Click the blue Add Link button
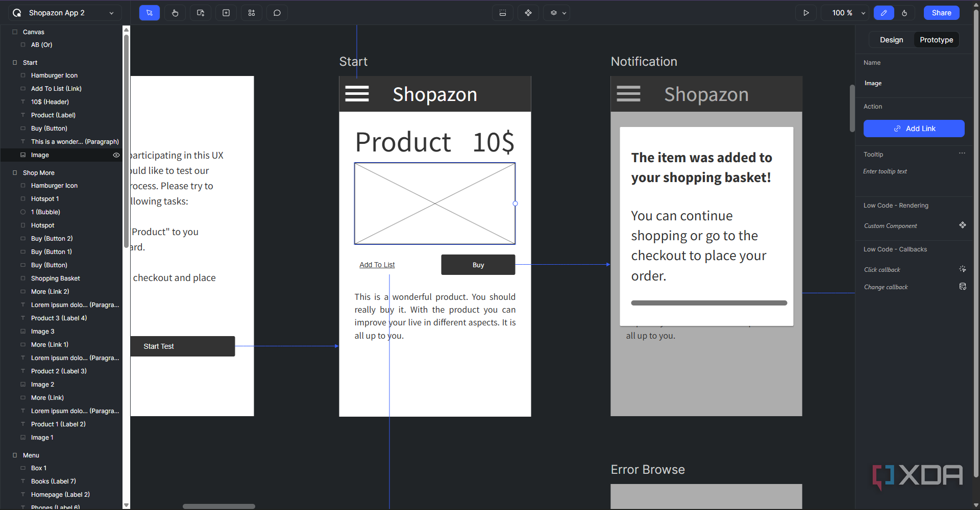The width and height of the screenshot is (980, 510). click(914, 129)
